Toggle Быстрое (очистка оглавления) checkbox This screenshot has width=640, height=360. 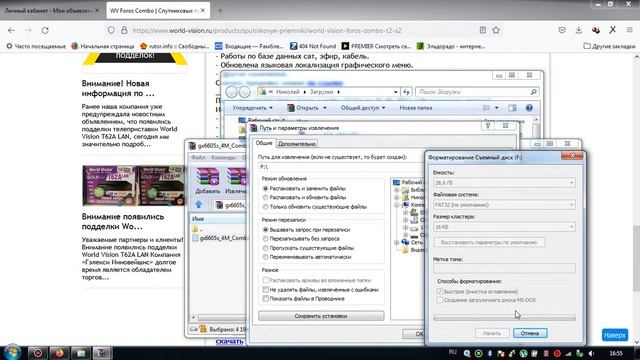[440, 291]
